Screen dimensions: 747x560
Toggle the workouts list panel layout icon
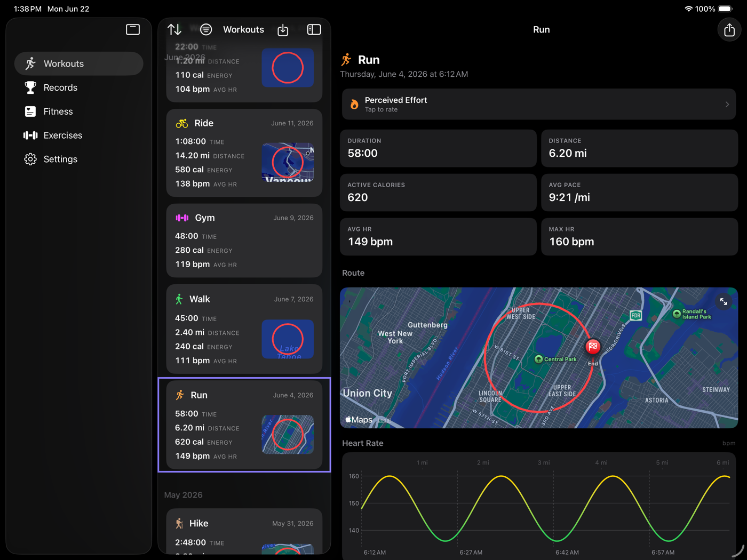coord(314,29)
